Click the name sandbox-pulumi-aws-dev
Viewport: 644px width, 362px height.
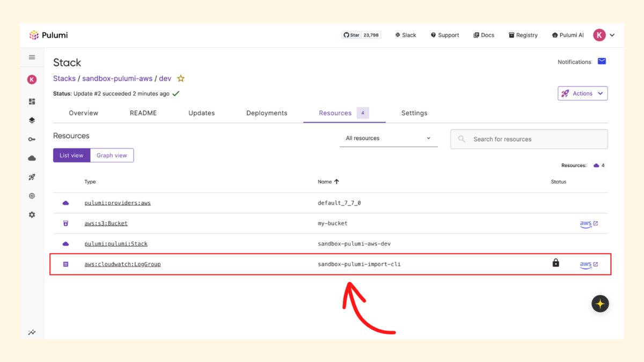tap(354, 244)
